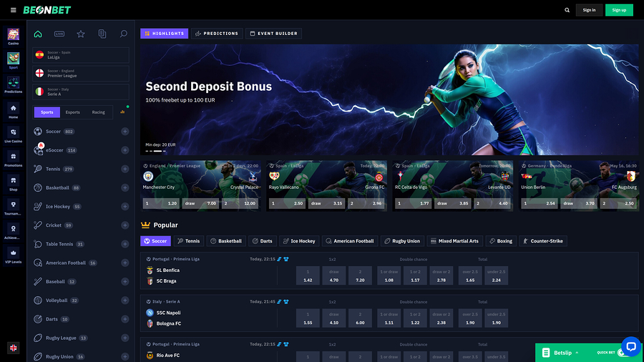
Task: Expand the American Football category in sidebar
Action: 125,263
